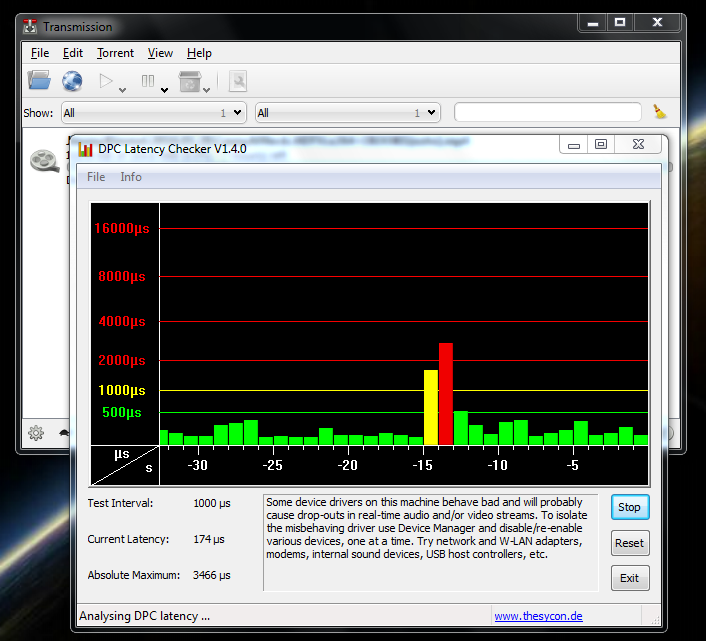
Task: Minimize the DPC Latency Checker window
Action: (x=574, y=144)
